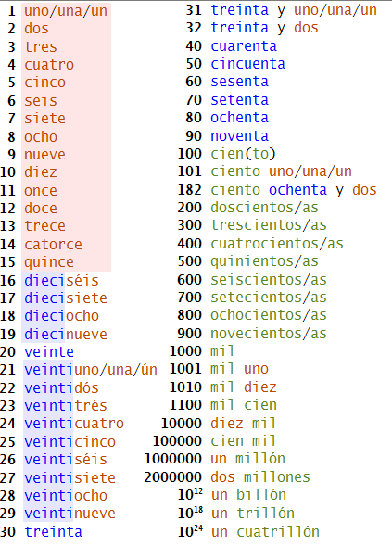Click "mil diez" next to 1010
This screenshot has width=392, height=546.
244,387
